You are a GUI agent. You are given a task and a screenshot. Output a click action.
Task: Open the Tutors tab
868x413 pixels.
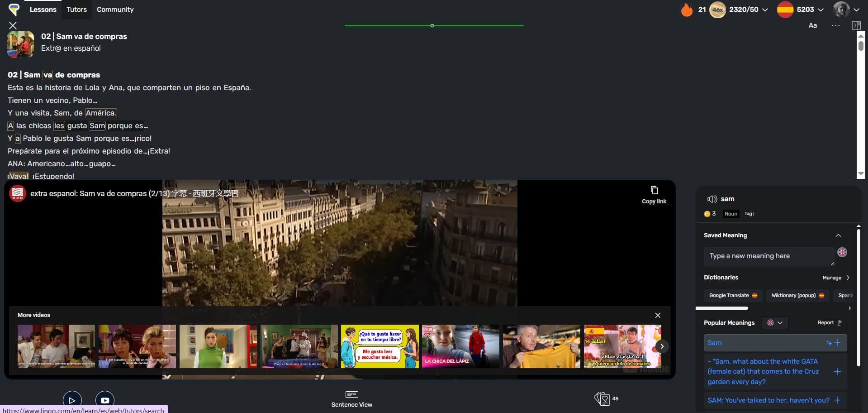click(76, 10)
